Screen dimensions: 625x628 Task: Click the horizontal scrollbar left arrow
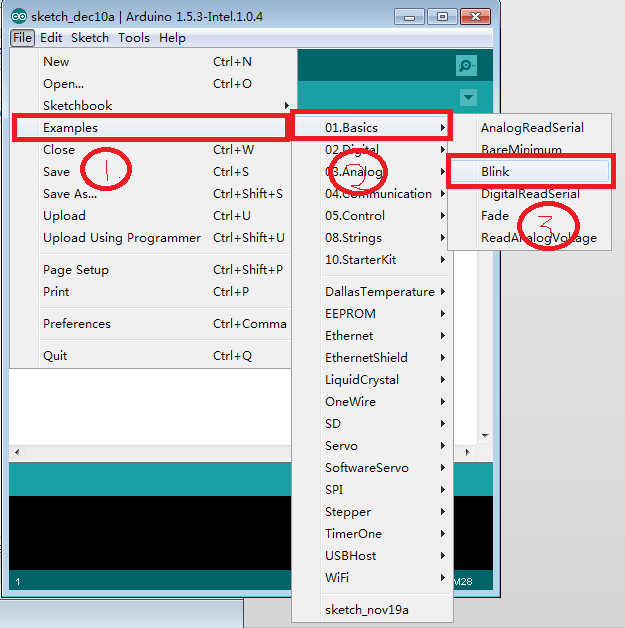tap(17, 453)
